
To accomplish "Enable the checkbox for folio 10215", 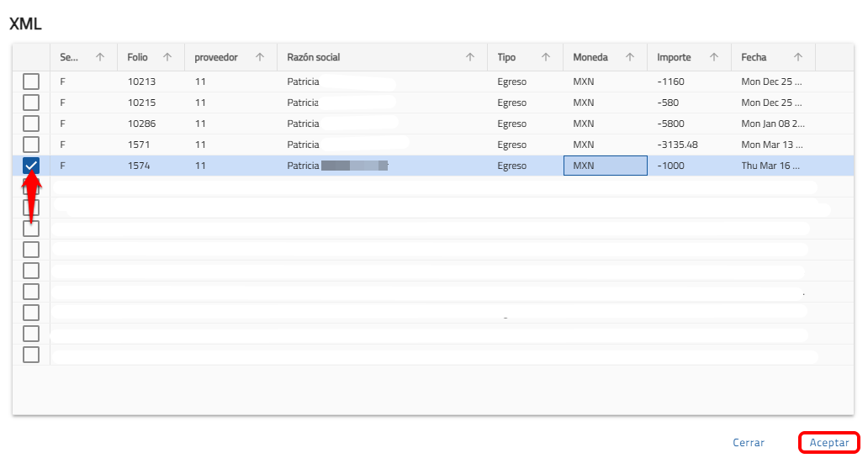I will (x=31, y=103).
